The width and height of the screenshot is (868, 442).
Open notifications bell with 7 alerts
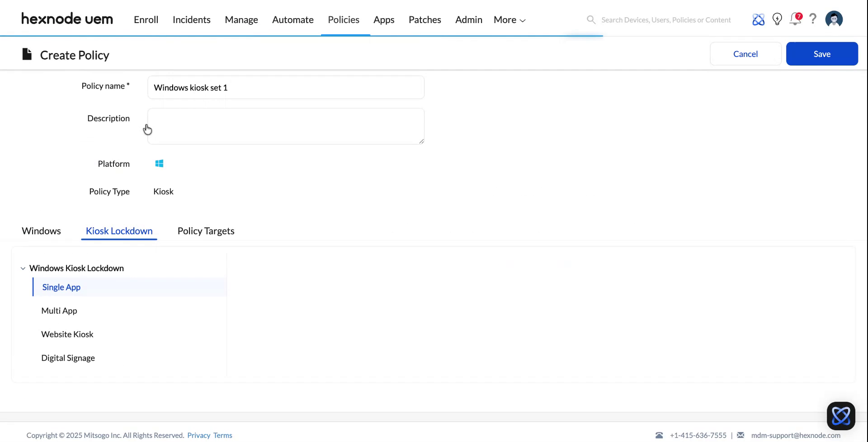tap(796, 19)
